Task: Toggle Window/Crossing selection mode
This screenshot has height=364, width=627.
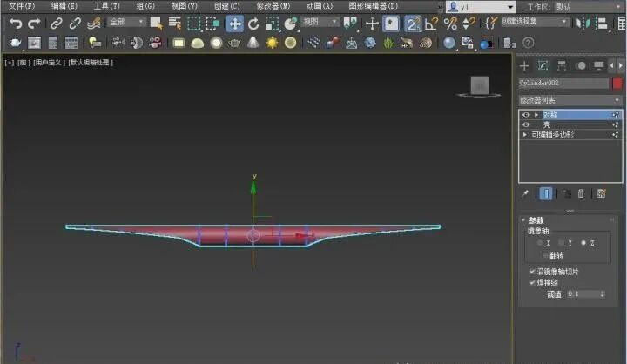Action: click(x=212, y=24)
